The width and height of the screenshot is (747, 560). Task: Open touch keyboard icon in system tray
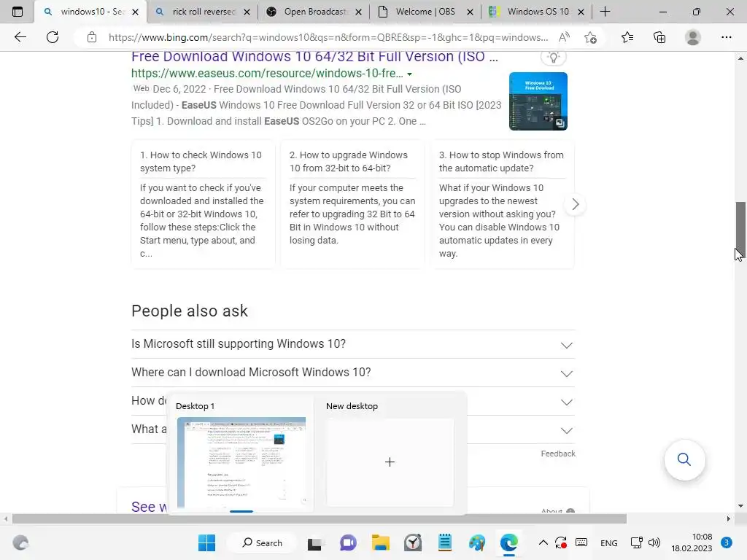coord(581,542)
